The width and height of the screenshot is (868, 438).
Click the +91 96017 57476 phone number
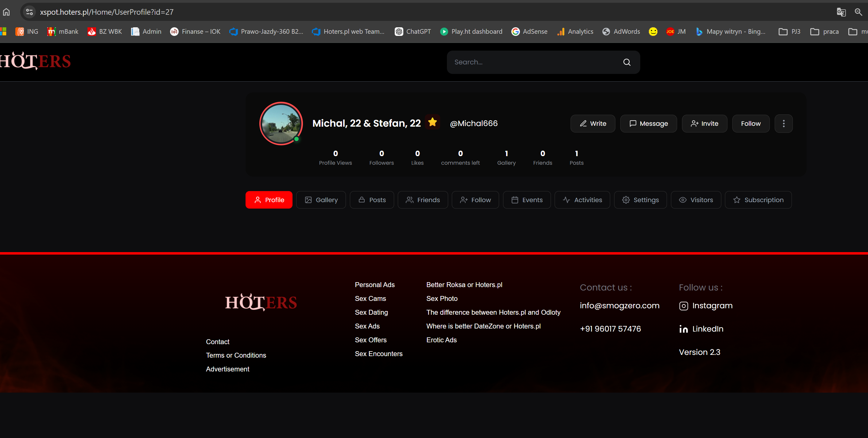[610, 329]
